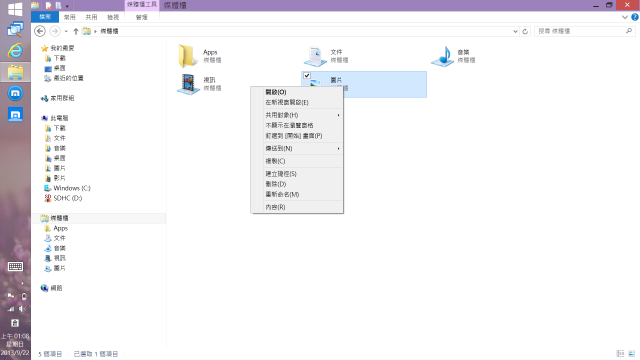
Task: Switch to the 共用 ribbon tab
Action: [91, 17]
